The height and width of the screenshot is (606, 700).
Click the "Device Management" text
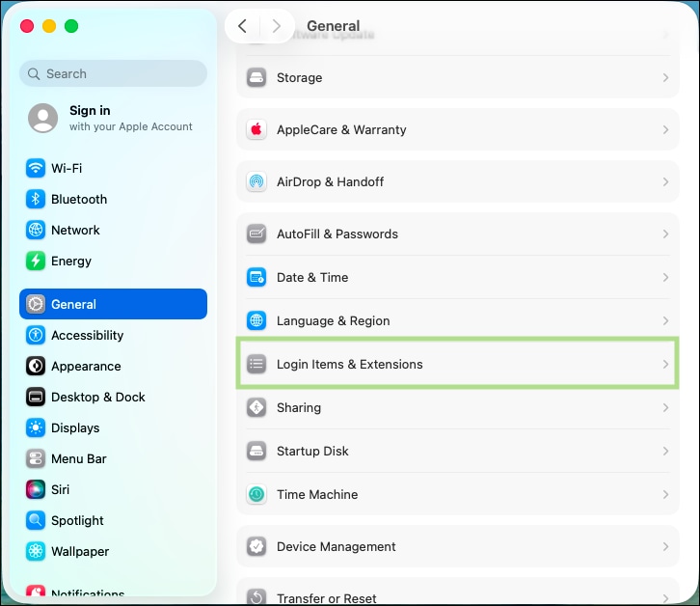point(337,546)
